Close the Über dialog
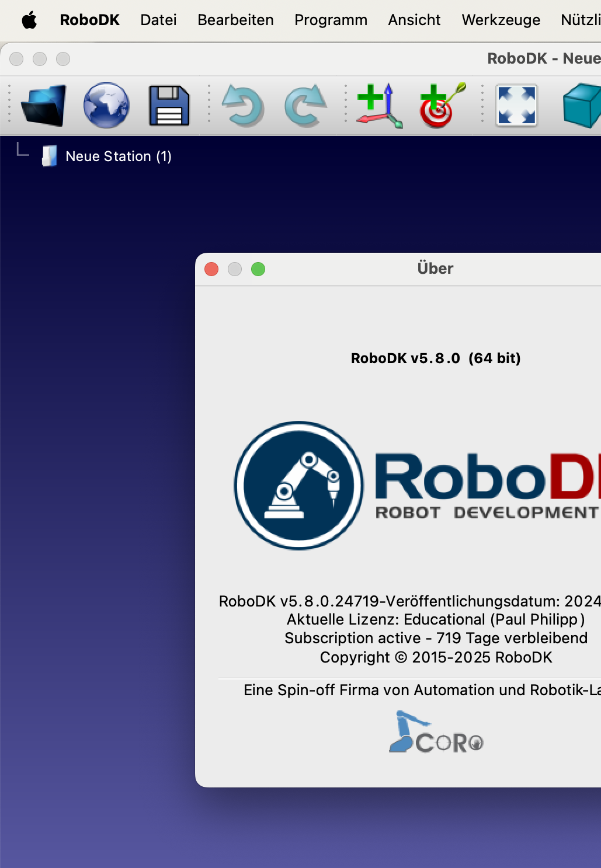 coord(211,269)
